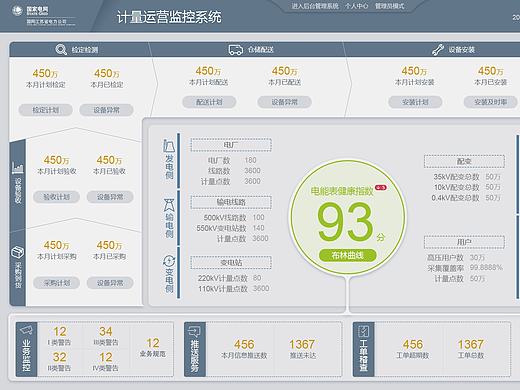Click the 验收计划 button
Screen dimensions: 520x390
(56, 197)
